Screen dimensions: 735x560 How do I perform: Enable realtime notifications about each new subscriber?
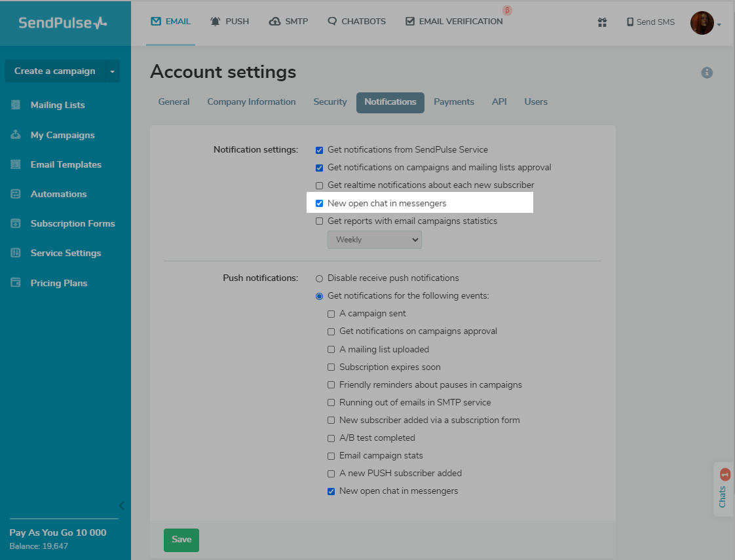click(x=320, y=185)
